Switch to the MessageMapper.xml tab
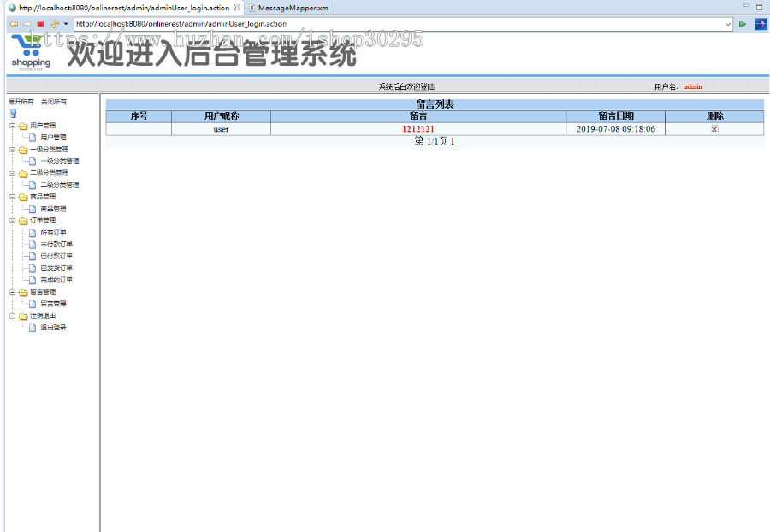Image resolution: width=770 pixels, height=532 pixels. [x=295, y=6]
